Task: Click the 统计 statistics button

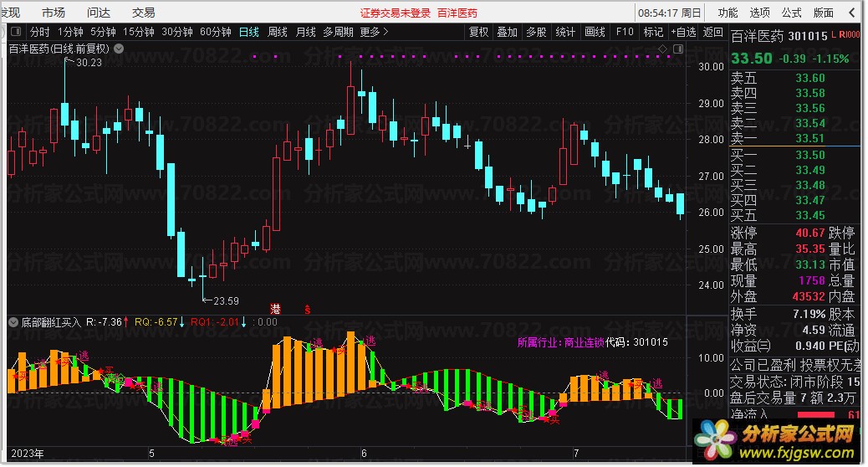Action: (x=565, y=32)
